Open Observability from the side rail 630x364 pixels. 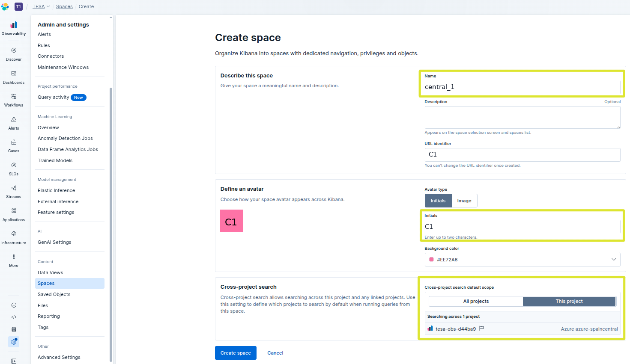point(14,28)
